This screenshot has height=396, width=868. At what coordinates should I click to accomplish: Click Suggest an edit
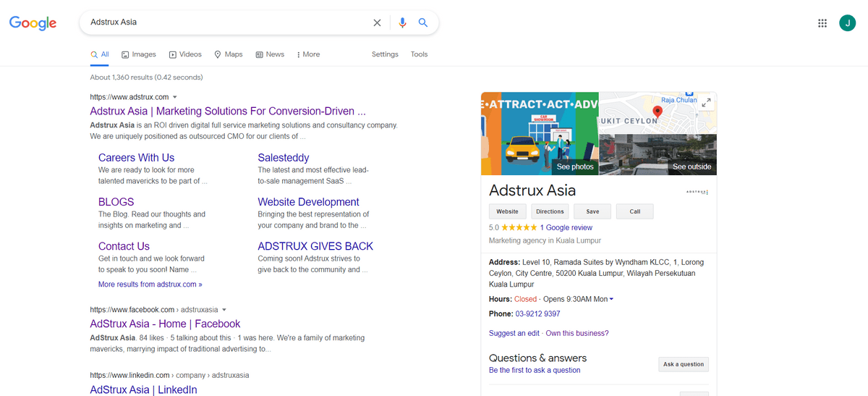pyautogui.click(x=514, y=333)
